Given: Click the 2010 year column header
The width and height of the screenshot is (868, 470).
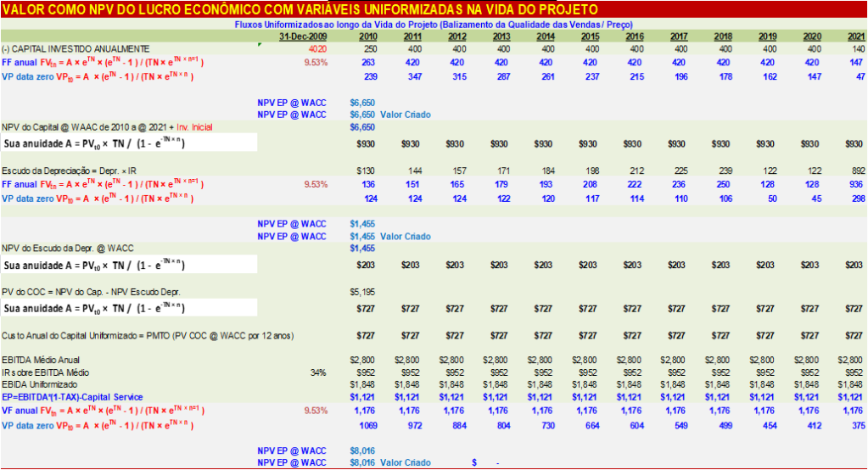Looking at the screenshot, I should click(368, 36).
